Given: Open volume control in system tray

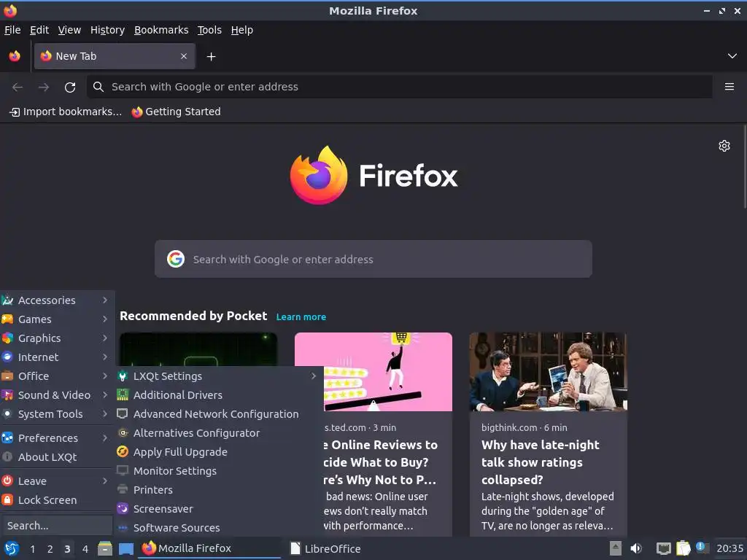Looking at the screenshot, I should [x=636, y=548].
